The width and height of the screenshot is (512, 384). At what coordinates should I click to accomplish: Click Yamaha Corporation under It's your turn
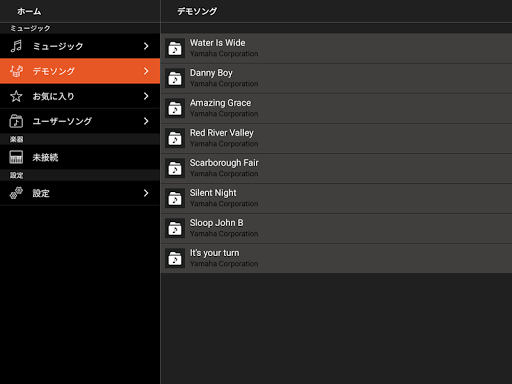(x=224, y=264)
